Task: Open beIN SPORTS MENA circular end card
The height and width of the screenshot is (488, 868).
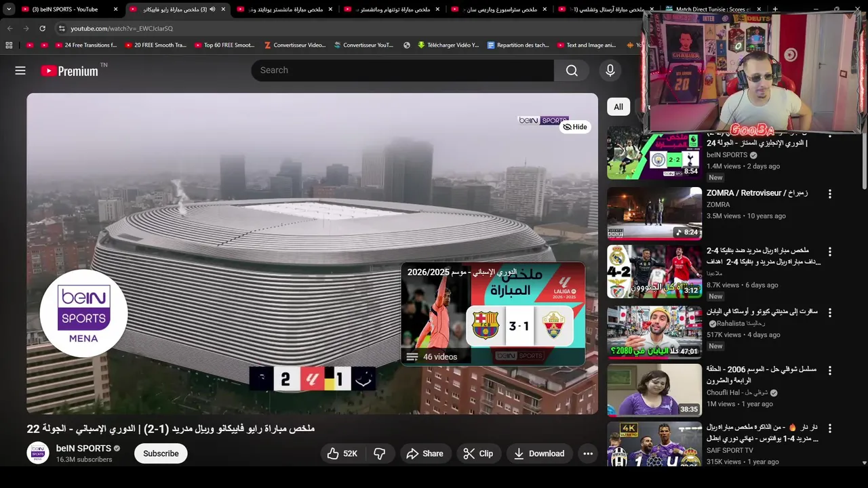Action: click(83, 312)
